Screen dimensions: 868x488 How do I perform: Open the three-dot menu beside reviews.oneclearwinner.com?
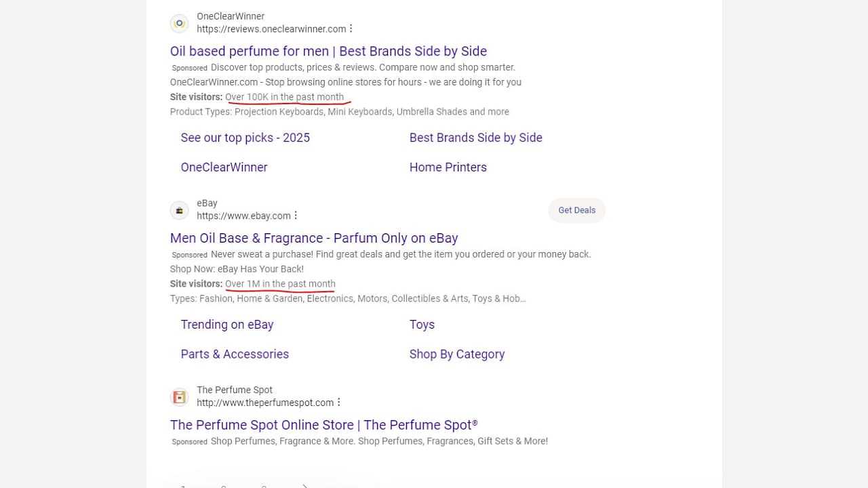351,29
